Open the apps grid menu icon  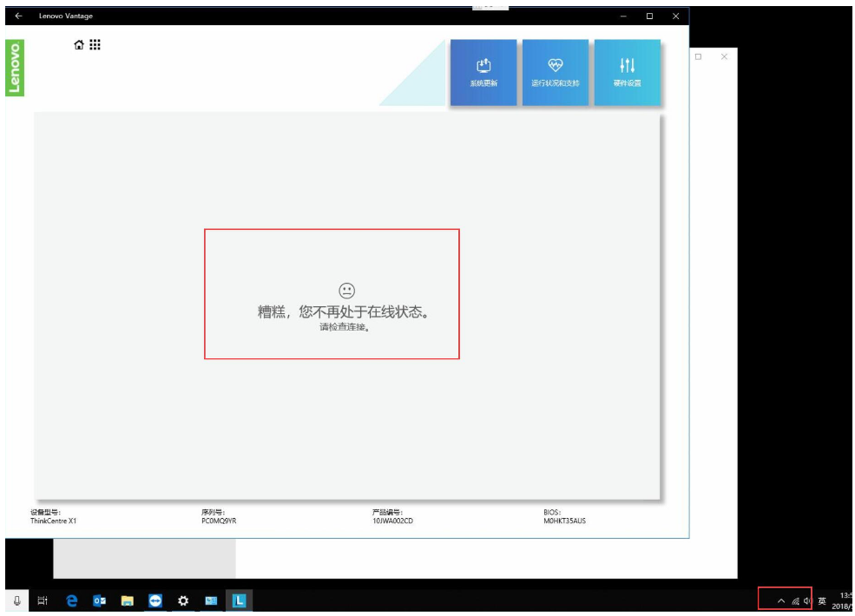coord(95,45)
